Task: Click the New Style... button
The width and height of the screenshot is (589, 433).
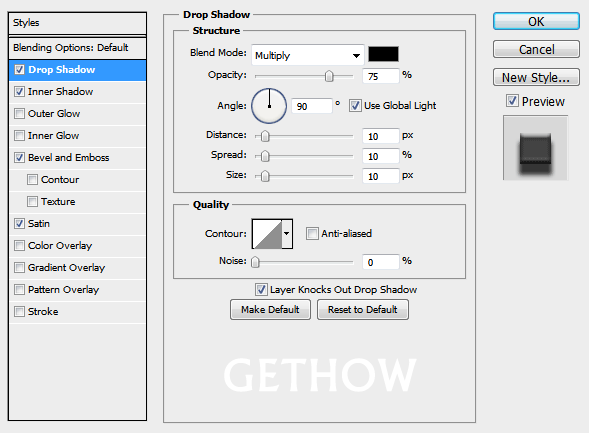Action: click(x=536, y=77)
